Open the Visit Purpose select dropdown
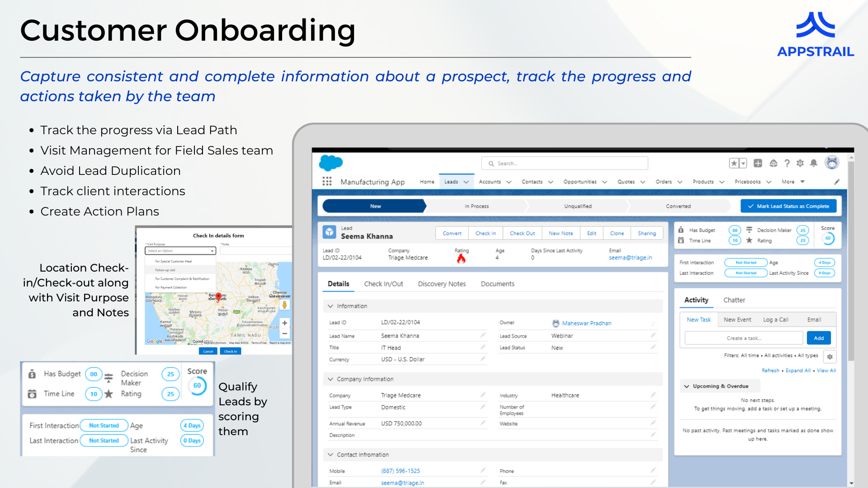This screenshot has width=868, height=488. click(180, 251)
